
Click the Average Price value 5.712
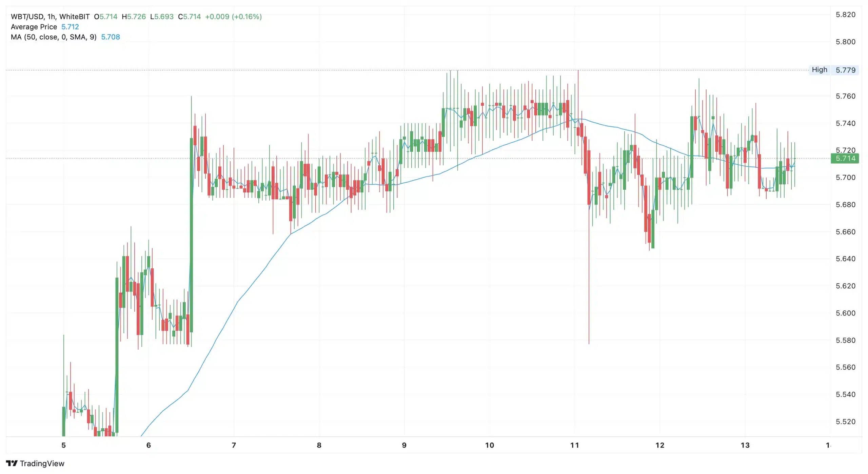[70, 27]
